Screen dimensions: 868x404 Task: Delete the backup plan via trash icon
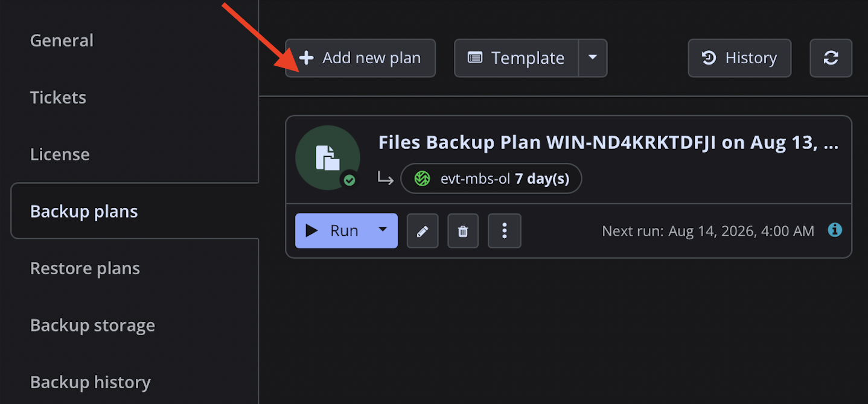click(463, 231)
